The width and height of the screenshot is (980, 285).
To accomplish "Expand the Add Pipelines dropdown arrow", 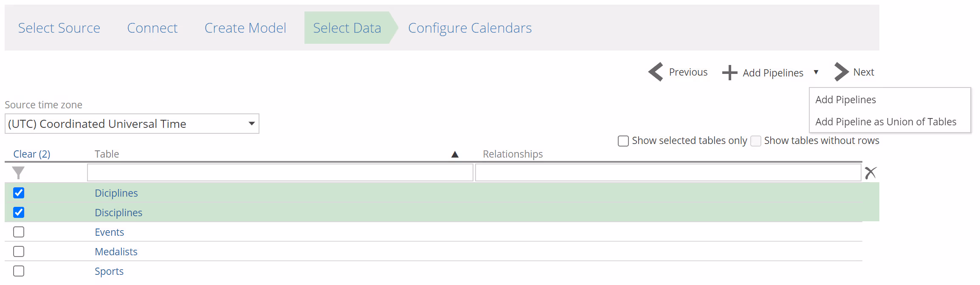I will coord(816,72).
